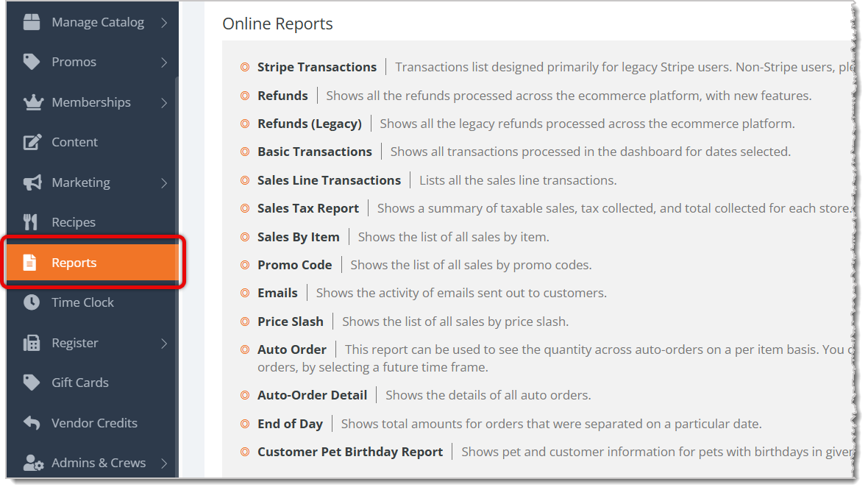Click bullet icon beside Basic Transactions
This screenshot has width=868, height=490.
coord(245,152)
